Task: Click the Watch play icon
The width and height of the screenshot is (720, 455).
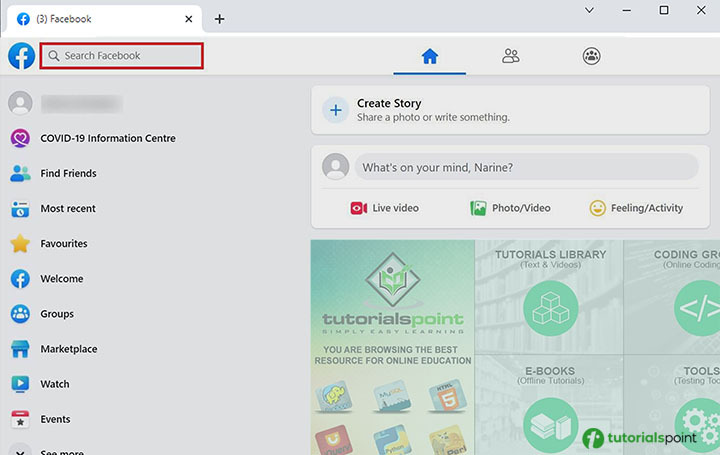Action: [20, 384]
